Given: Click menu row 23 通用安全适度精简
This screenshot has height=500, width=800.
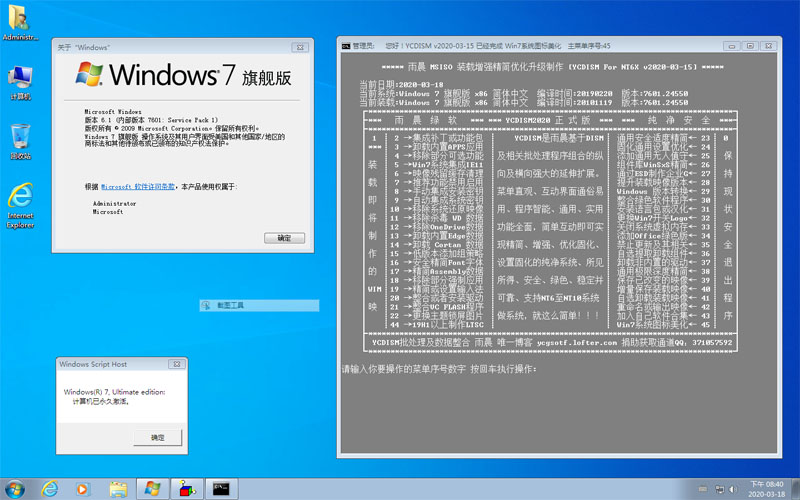Looking at the screenshot, I should click(663, 138).
